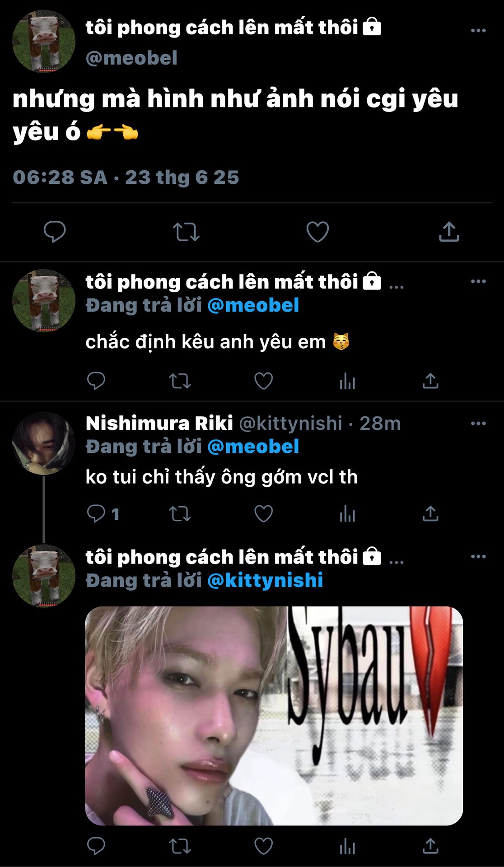504x867 pixels.
Task: Share the main tweet via upload icon
Action: point(449,232)
